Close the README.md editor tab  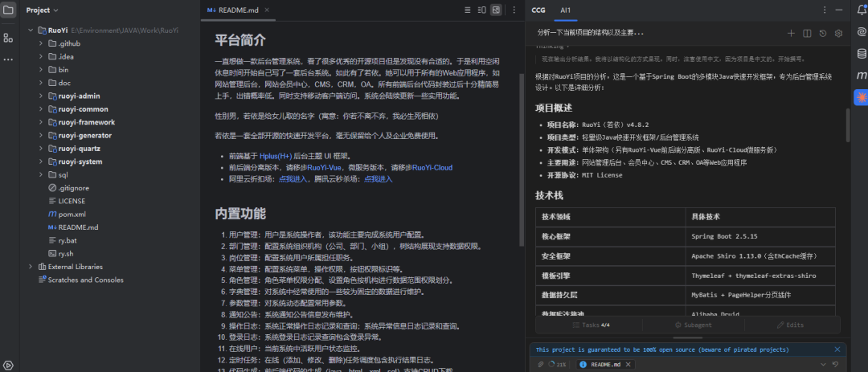(267, 10)
